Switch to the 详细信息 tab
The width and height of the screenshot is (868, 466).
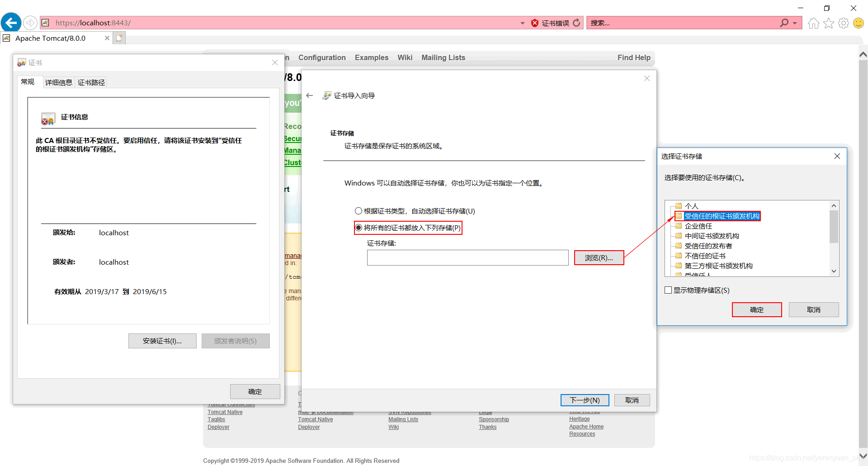(59, 82)
